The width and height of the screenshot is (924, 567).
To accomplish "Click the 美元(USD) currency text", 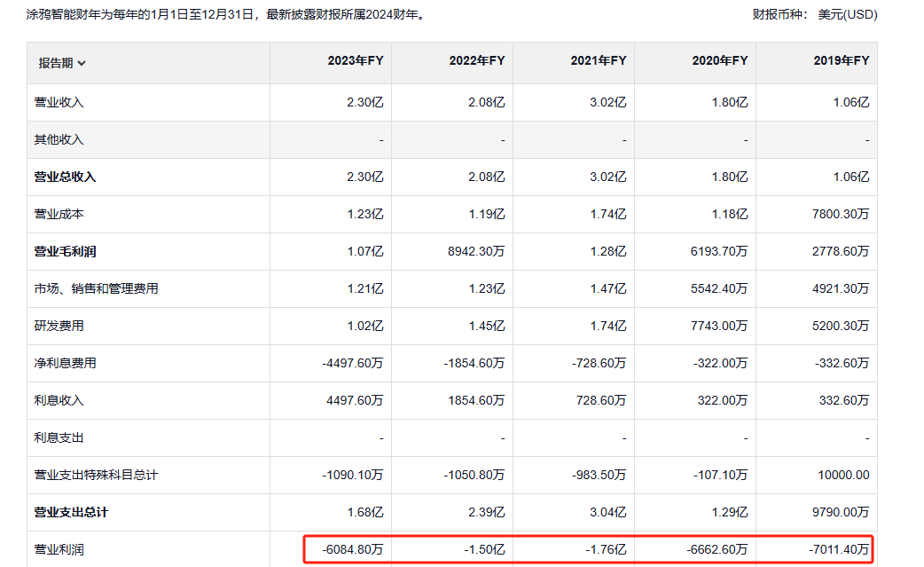I will pyautogui.click(x=848, y=15).
